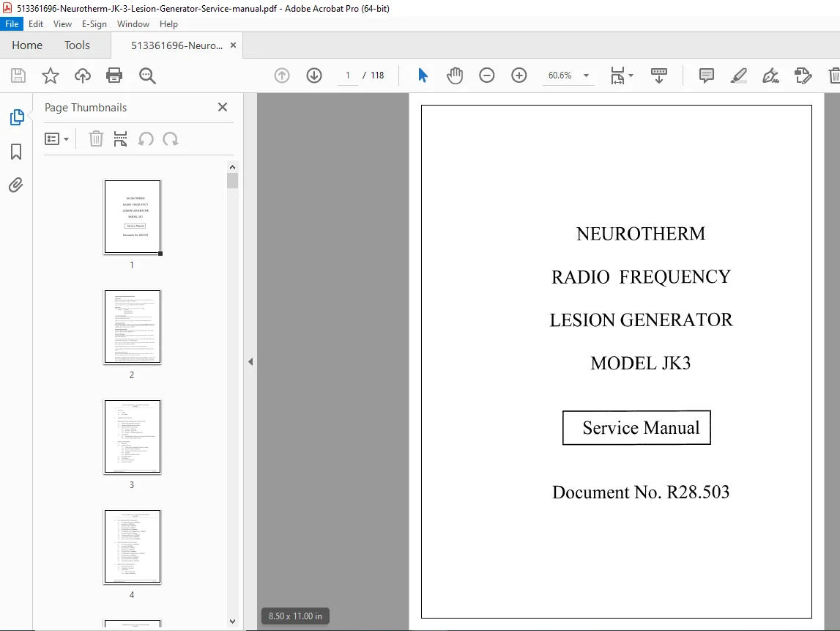Switch to the Home tab

click(27, 45)
